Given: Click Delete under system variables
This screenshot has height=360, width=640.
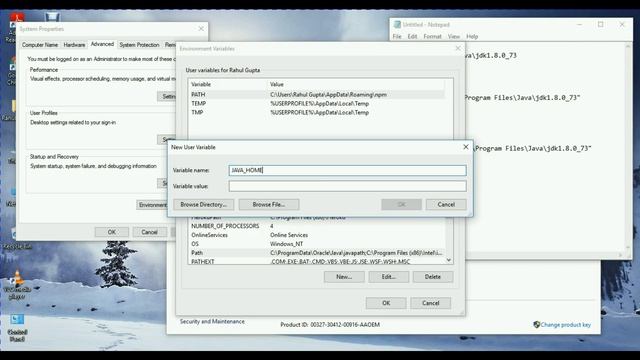Looking at the screenshot, I should (433, 277).
